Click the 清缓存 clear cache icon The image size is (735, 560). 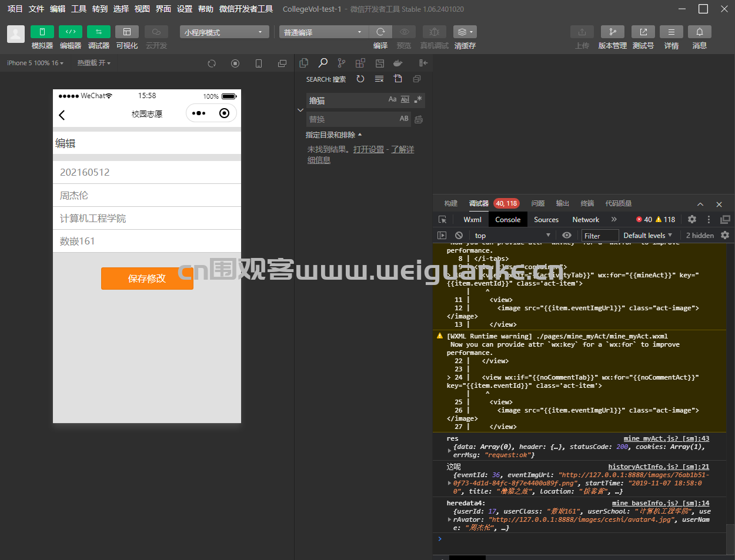[465, 32]
